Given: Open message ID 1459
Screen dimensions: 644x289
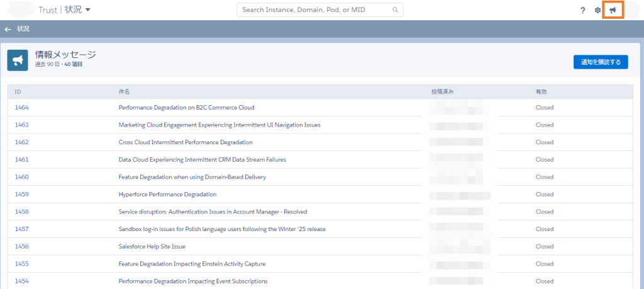Looking at the screenshot, I should 22,195.
